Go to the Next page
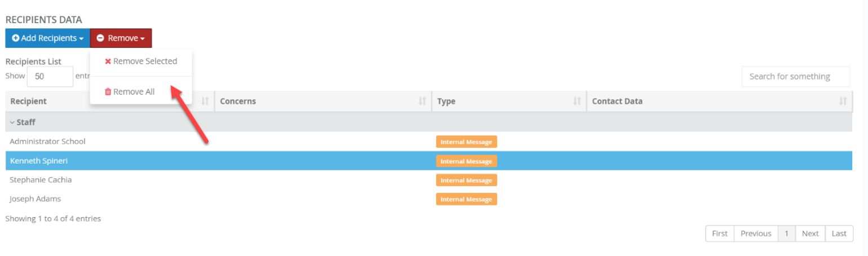The height and width of the screenshot is (256, 868). point(810,233)
